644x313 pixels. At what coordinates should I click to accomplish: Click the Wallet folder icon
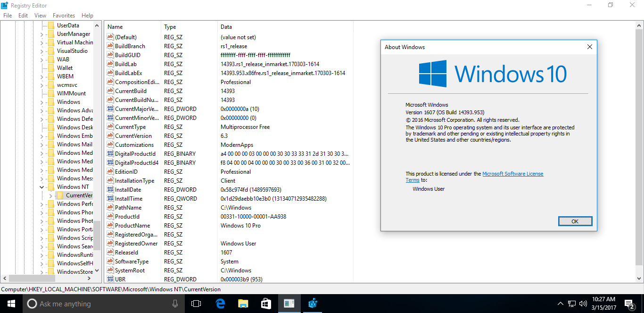(x=51, y=68)
